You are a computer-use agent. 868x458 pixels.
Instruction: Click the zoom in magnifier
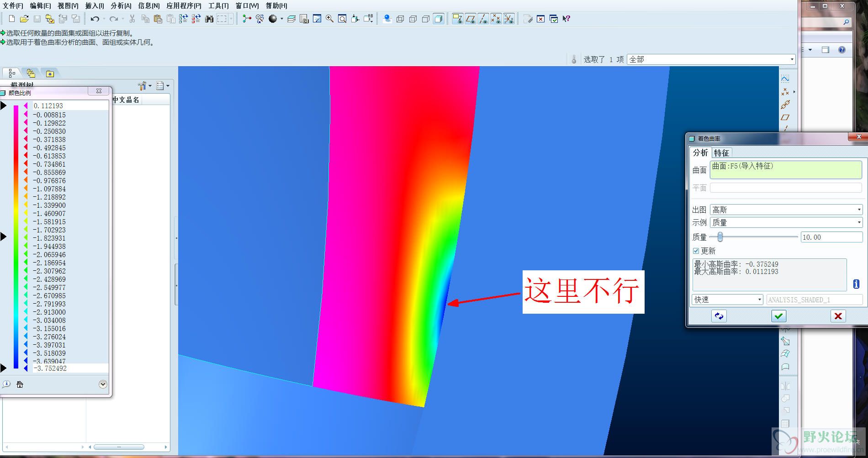click(x=329, y=19)
